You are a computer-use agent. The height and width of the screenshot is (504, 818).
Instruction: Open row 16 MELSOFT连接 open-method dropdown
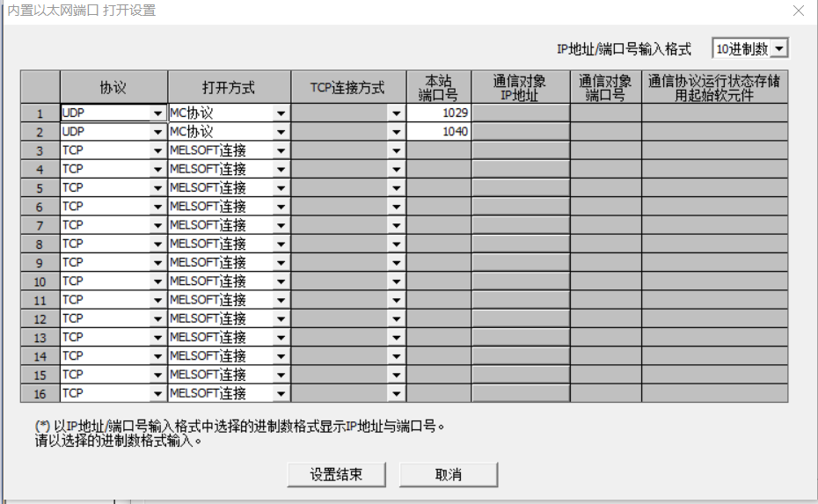coord(281,393)
